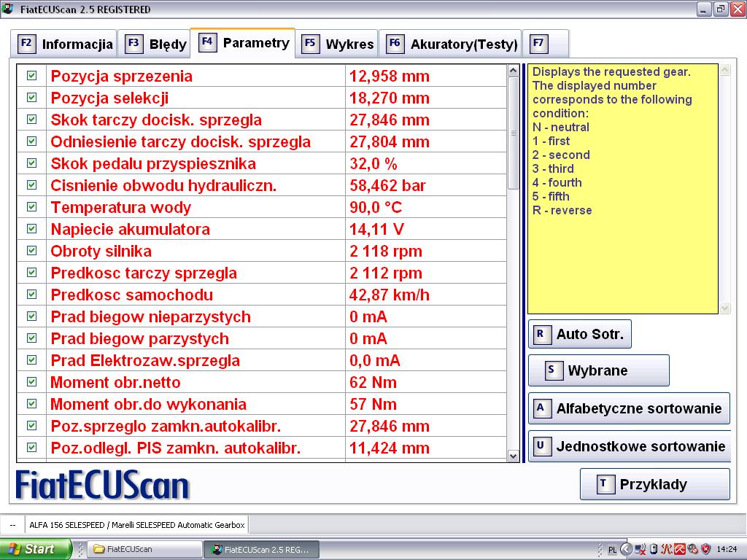Toggle the Predkosc tarczy sprzegla checkbox
Viewport: 747px width, 560px height.
coord(32,273)
